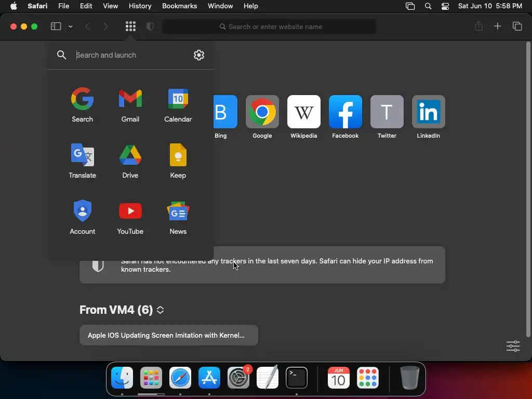Viewport: 532px width, 399px height.
Task: Open the View menu
Action: click(110, 6)
